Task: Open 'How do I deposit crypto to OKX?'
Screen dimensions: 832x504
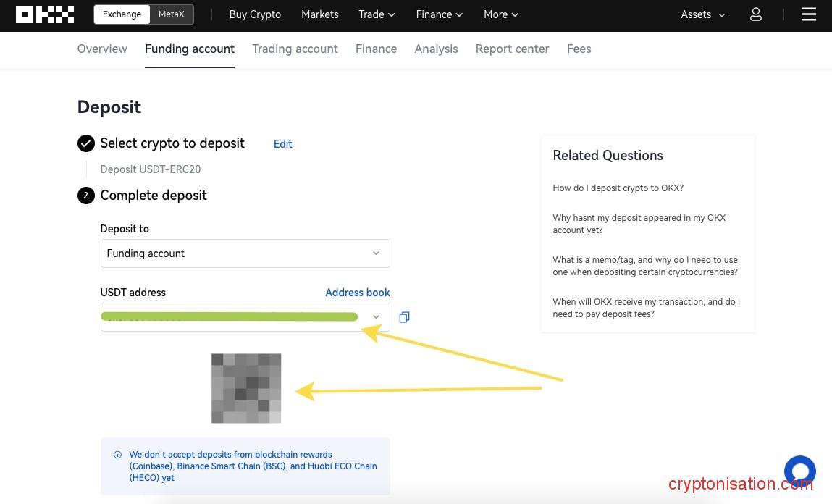Action: [x=618, y=188]
